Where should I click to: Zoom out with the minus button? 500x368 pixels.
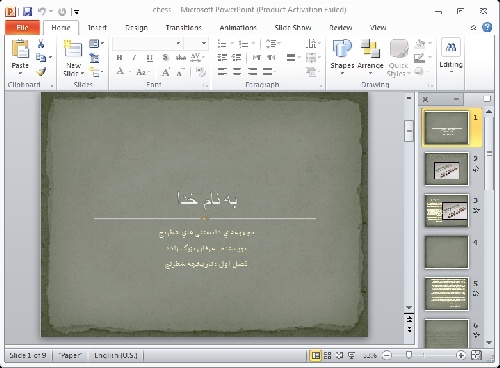tap(386, 355)
